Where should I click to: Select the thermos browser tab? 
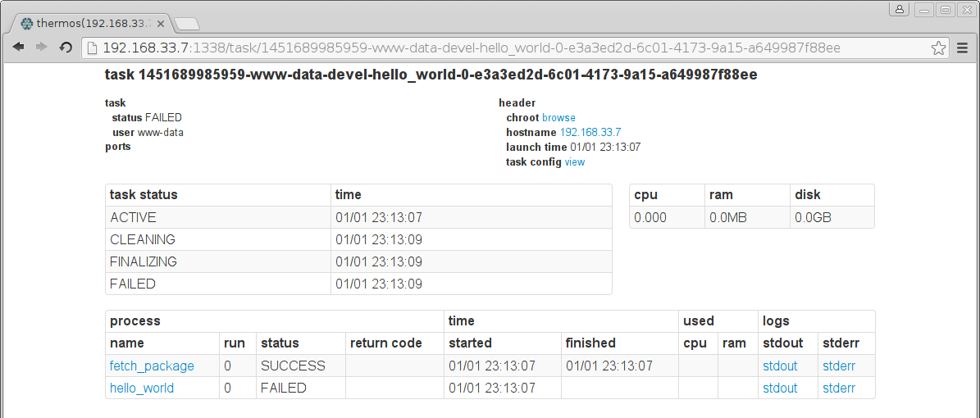[94, 23]
